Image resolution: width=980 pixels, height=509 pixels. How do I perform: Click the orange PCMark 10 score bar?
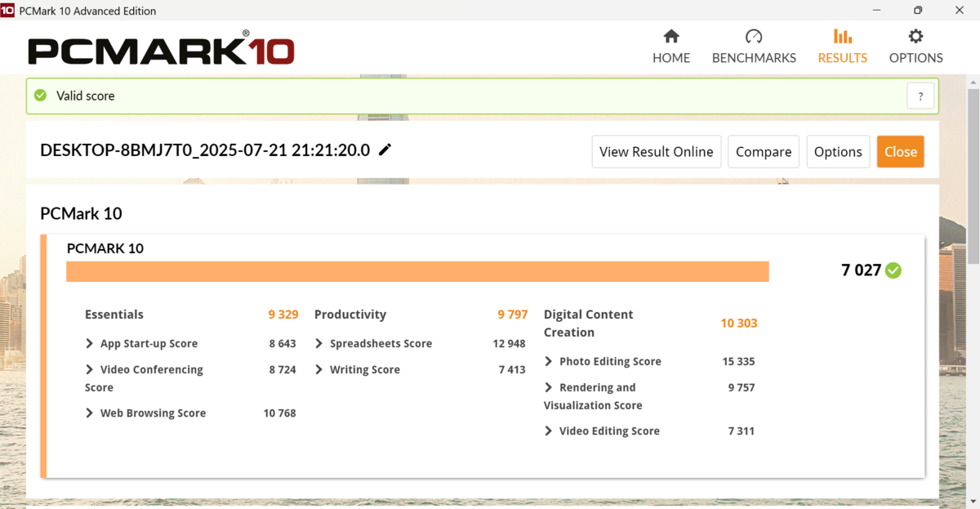(x=417, y=271)
